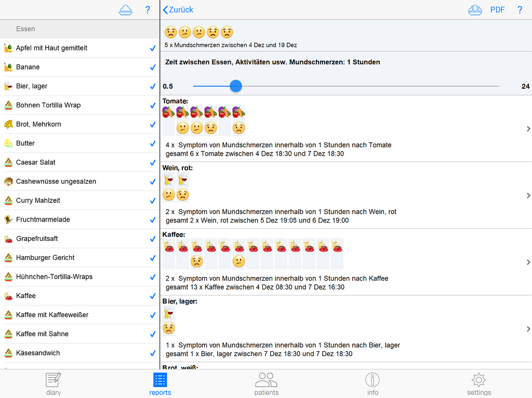Image resolution: width=532 pixels, height=398 pixels.
Task: Open help for the report panel
Action: point(520,10)
